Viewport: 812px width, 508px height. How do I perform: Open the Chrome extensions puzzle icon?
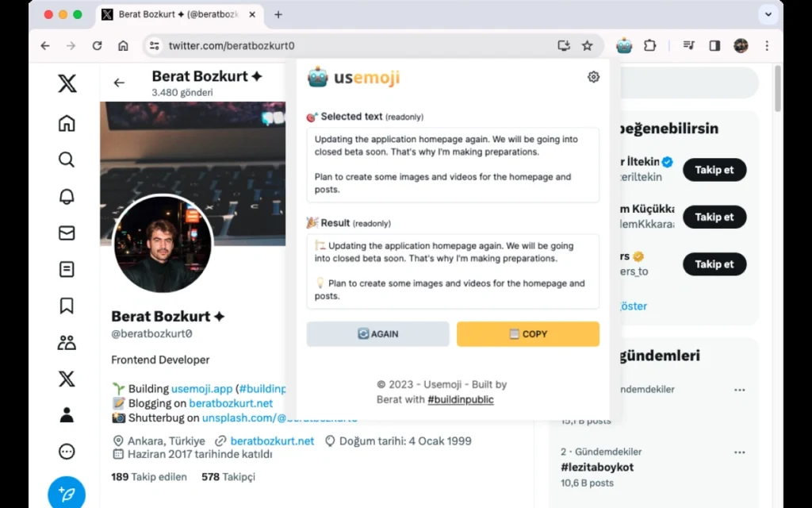[649, 45]
